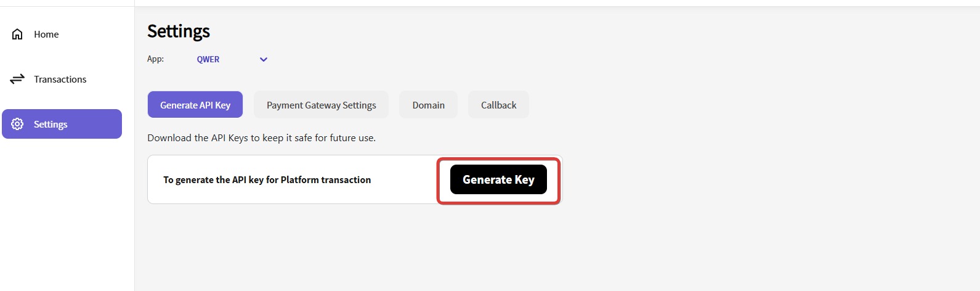980x291 pixels.
Task: Click blank space inside the API key card
Action: pos(403,180)
